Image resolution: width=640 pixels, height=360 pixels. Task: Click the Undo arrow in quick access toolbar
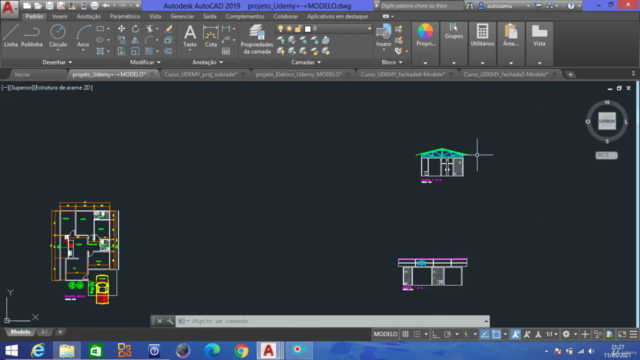coord(106,6)
